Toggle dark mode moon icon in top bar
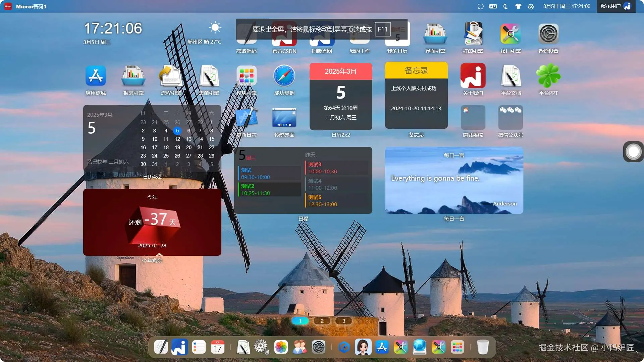 (x=506, y=6)
